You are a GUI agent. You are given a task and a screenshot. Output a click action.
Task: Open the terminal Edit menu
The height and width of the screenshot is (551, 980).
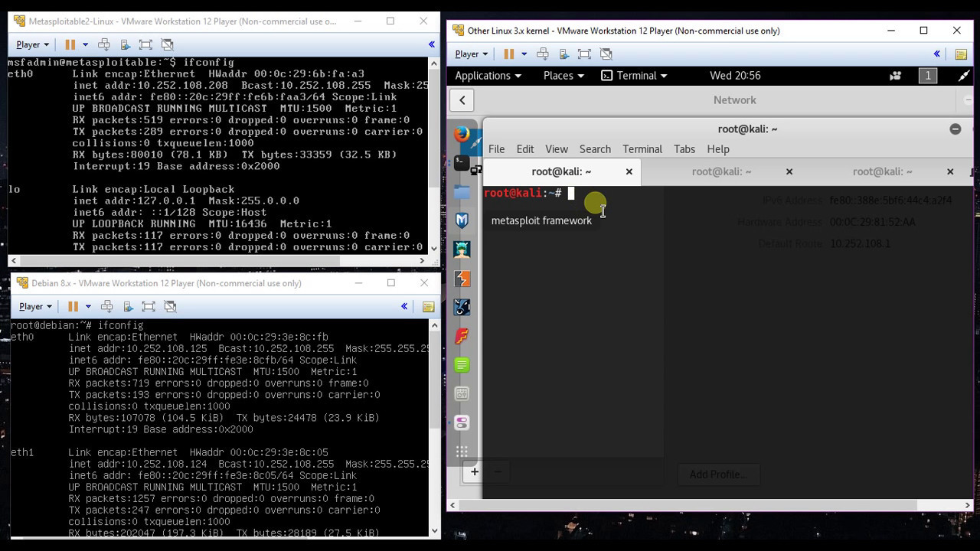point(524,149)
